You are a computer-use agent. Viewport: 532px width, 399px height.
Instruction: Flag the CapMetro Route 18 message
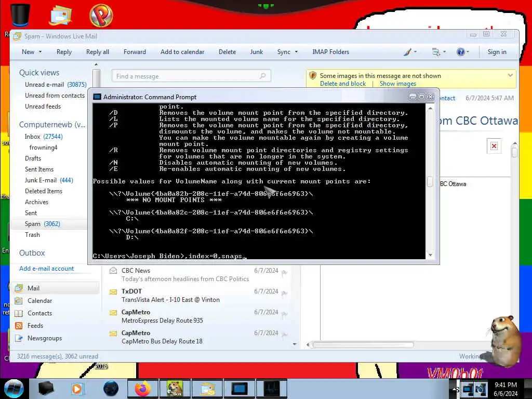[x=284, y=335]
